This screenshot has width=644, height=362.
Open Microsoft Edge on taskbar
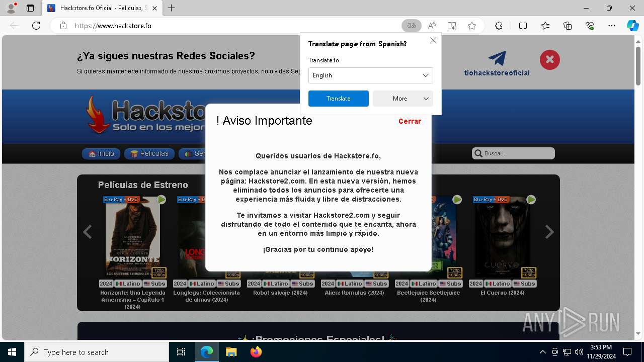click(x=207, y=352)
